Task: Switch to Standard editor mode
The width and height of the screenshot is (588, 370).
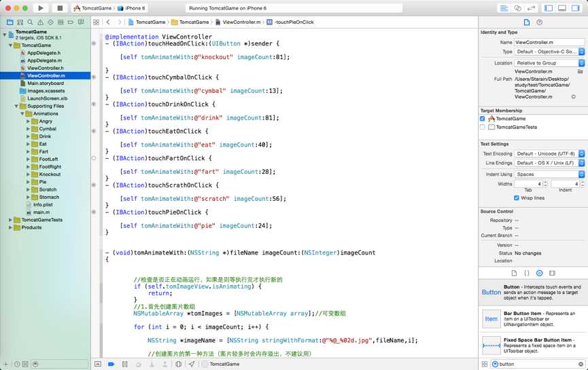Action: [x=504, y=8]
